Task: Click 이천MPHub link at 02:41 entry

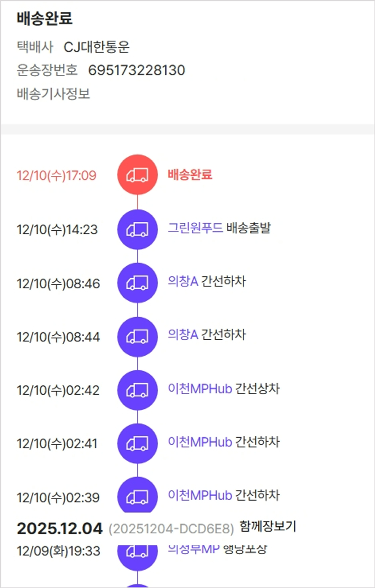Action: pyautogui.click(x=200, y=442)
